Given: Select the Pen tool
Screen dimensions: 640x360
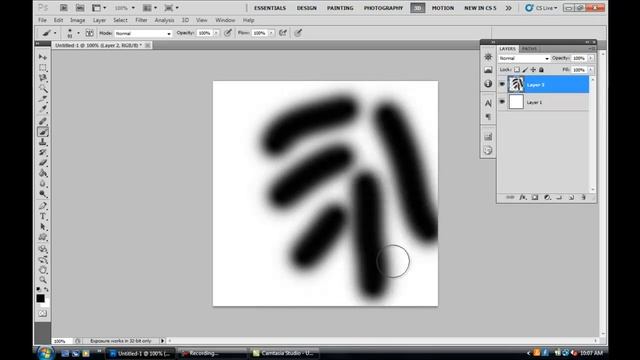Looking at the screenshot, I should (x=42, y=206).
